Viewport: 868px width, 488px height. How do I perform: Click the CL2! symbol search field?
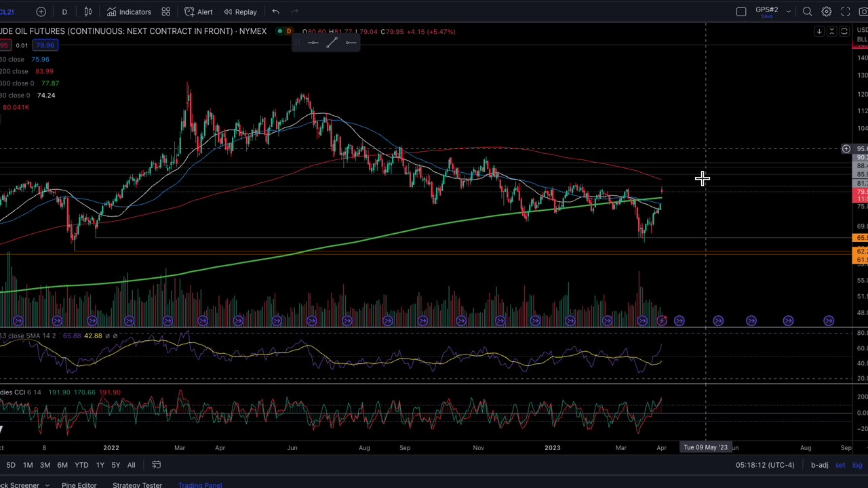[x=7, y=12]
